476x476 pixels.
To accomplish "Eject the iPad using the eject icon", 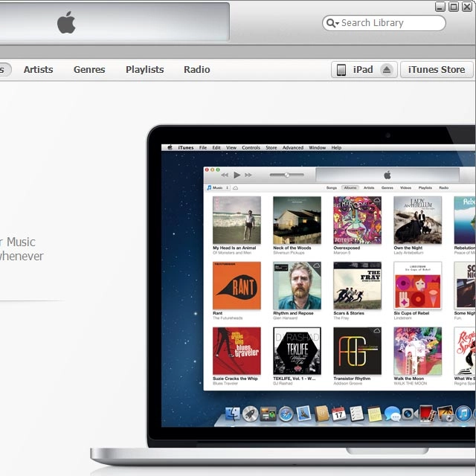I will click(386, 70).
